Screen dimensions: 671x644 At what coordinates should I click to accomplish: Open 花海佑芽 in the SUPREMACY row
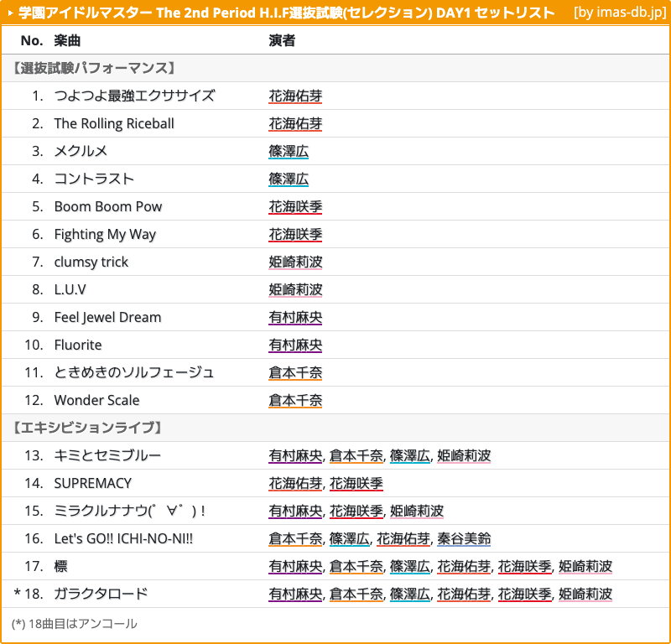pyautogui.click(x=295, y=484)
